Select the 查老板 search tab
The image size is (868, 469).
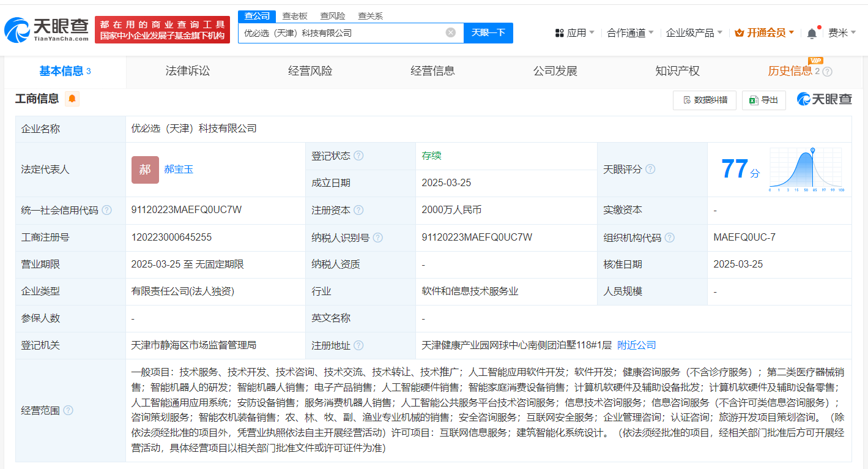(295, 16)
